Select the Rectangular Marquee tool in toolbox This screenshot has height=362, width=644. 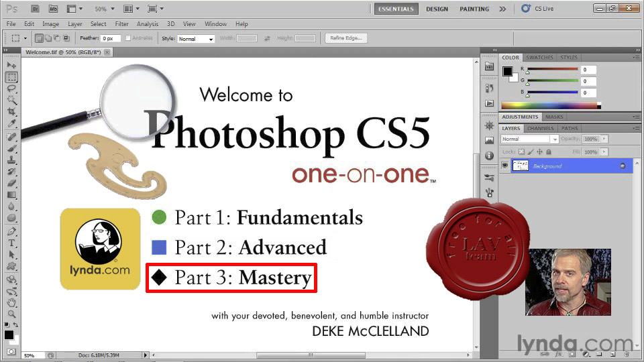[x=11, y=76]
